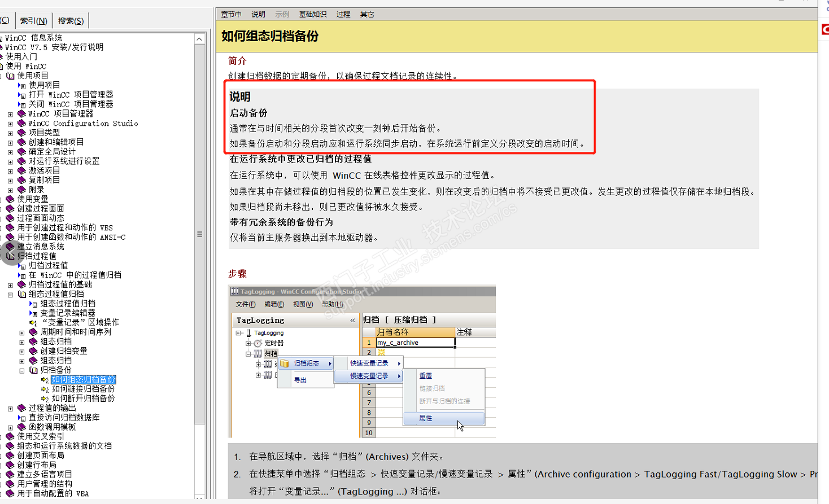Image resolution: width=829 pixels, height=504 pixels.
Task: Open the "其它" menu in topic bar
Action: click(x=367, y=14)
